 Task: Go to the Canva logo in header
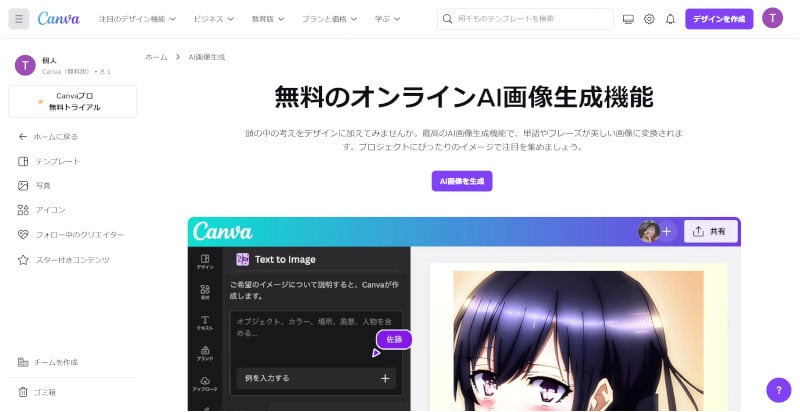click(x=59, y=19)
